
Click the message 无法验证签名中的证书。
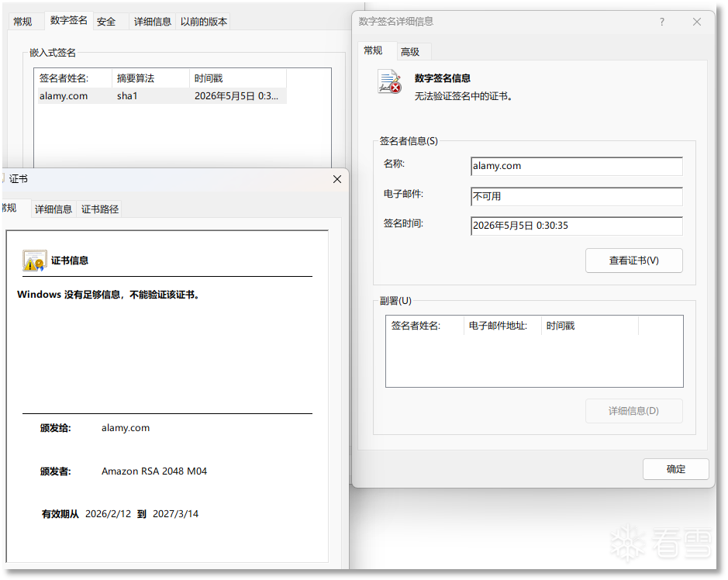click(464, 97)
